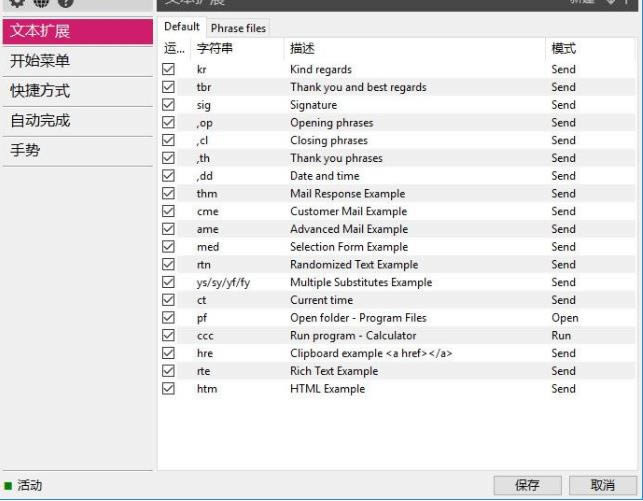Sort list by 字符串 column header
The image size is (643, 501).
(x=215, y=48)
